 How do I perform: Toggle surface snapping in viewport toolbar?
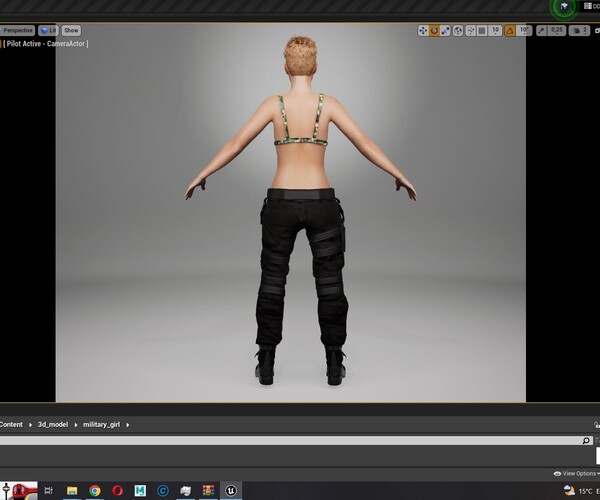(x=471, y=31)
